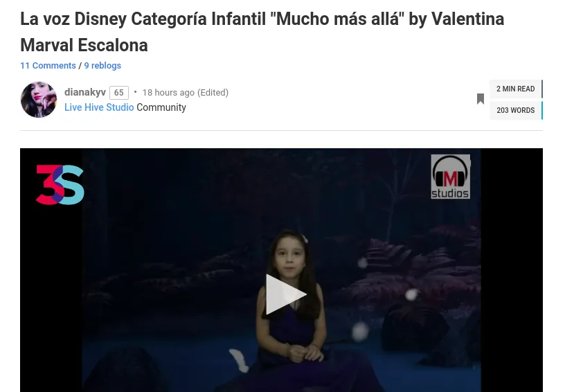Click the 18 hours ago timestamp
This screenshot has width=574, height=392.
click(168, 93)
